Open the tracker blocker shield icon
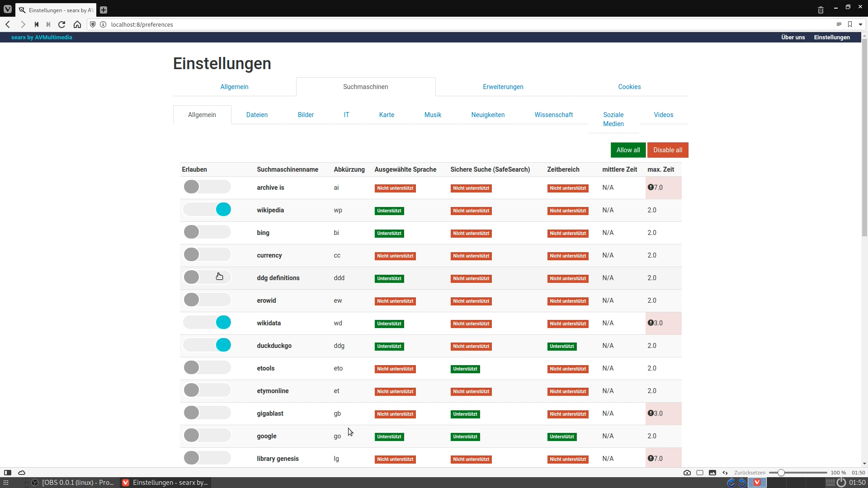The width and height of the screenshot is (868, 488). point(93,24)
